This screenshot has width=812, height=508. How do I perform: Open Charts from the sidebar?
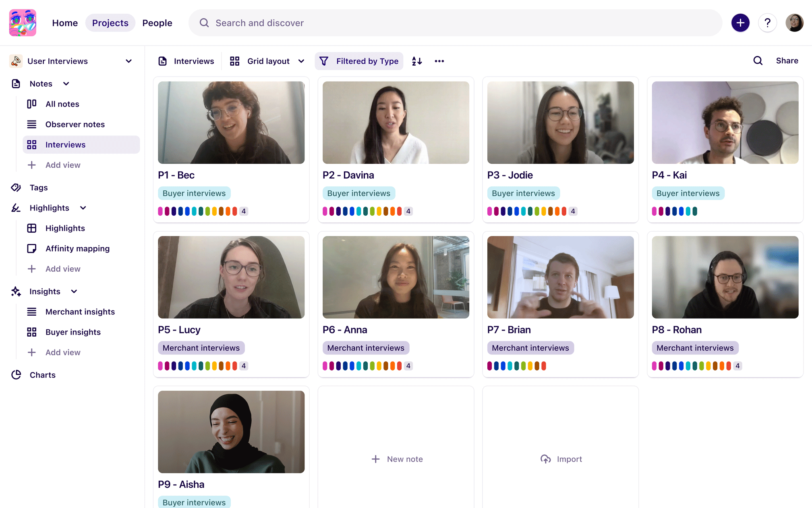(x=42, y=375)
